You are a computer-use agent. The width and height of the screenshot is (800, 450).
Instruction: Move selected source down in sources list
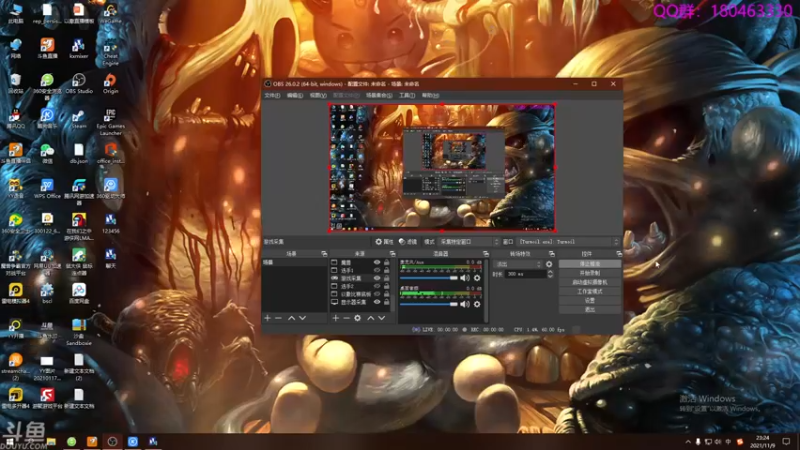[382, 318]
